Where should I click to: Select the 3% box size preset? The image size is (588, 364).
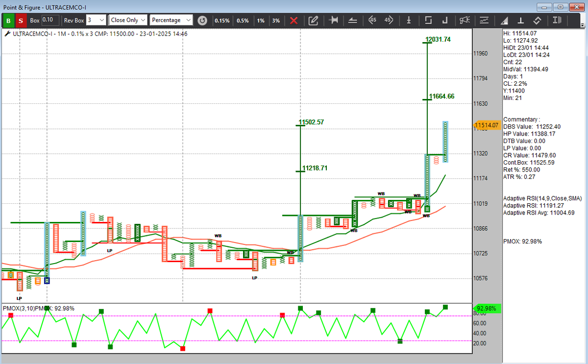point(276,21)
